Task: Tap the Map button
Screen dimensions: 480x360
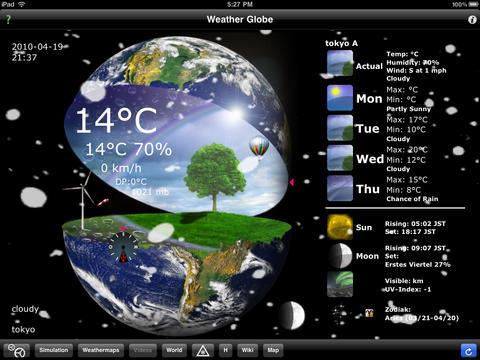Action: [273, 350]
